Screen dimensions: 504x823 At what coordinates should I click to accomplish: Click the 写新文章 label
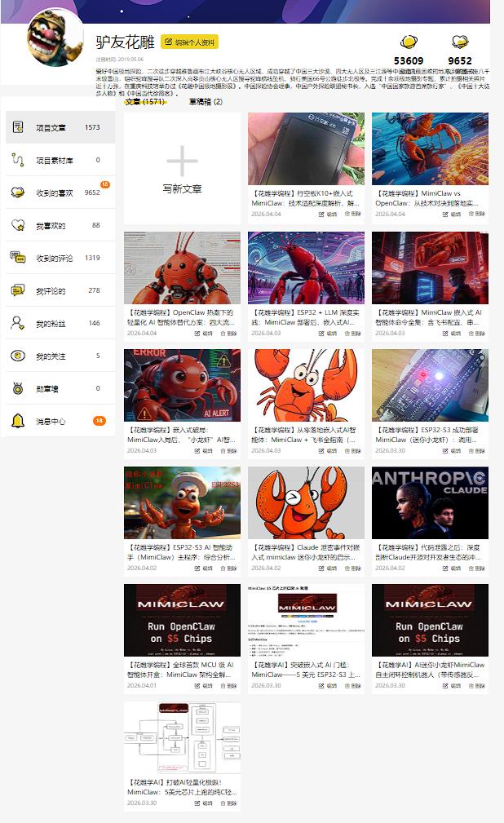click(182, 189)
